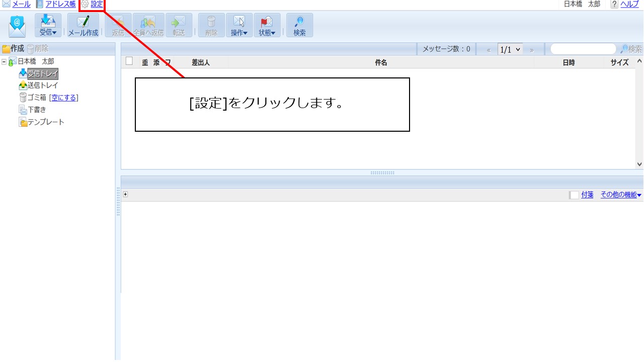The height and width of the screenshot is (362, 644).
Task: Go to the next page with »
Action: coord(532,50)
